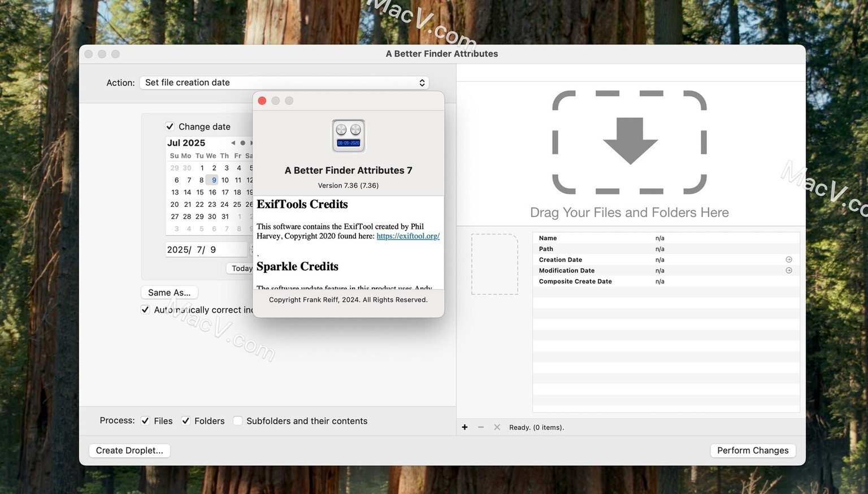This screenshot has width=868, height=494.
Task: Click the A Better Finder Attributes app icon
Action: tap(348, 136)
